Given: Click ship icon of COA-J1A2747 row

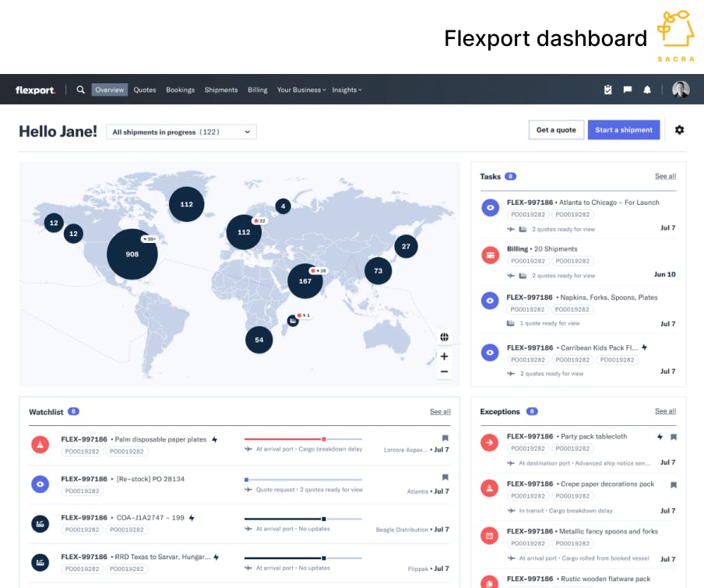Looking at the screenshot, I should point(40,524).
